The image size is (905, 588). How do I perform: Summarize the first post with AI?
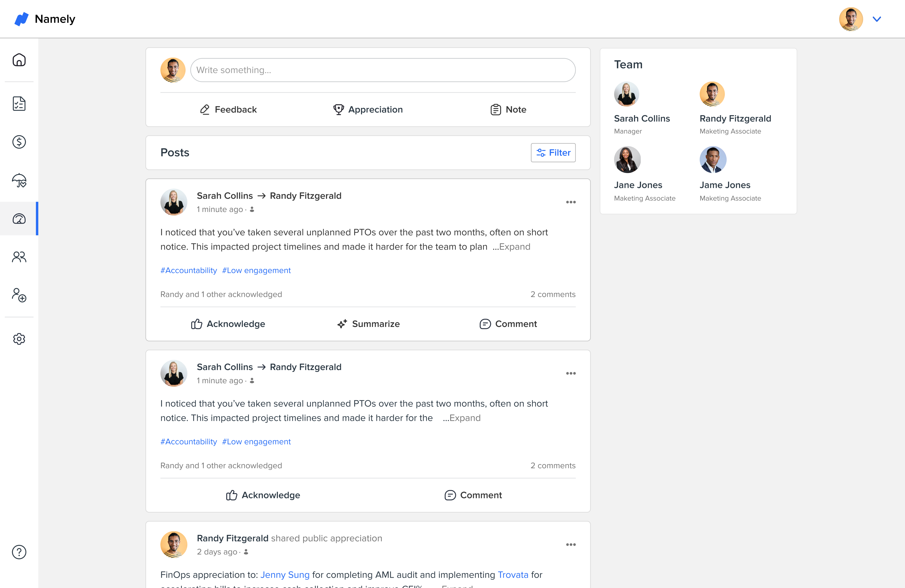pyautogui.click(x=368, y=324)
